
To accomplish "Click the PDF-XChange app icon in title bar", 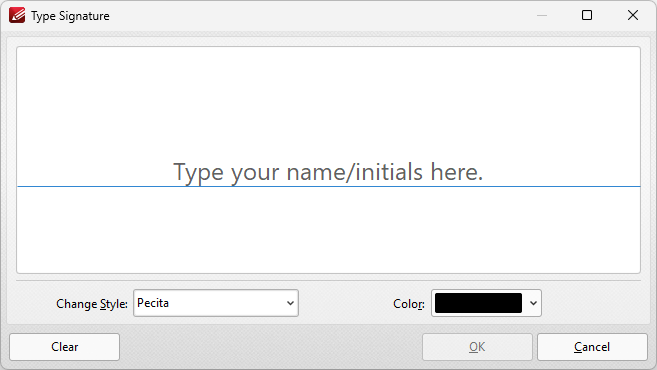I will pos(17,16).
